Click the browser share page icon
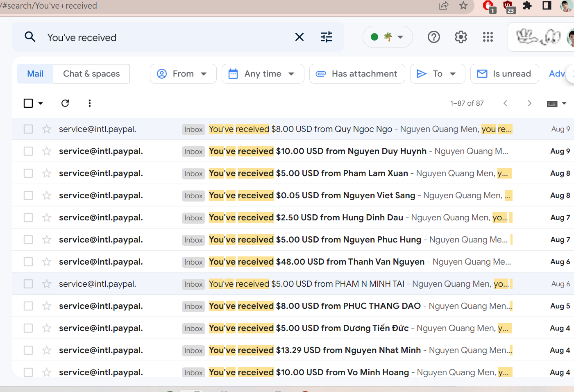The image size is (574, 392). coord(444,6)
